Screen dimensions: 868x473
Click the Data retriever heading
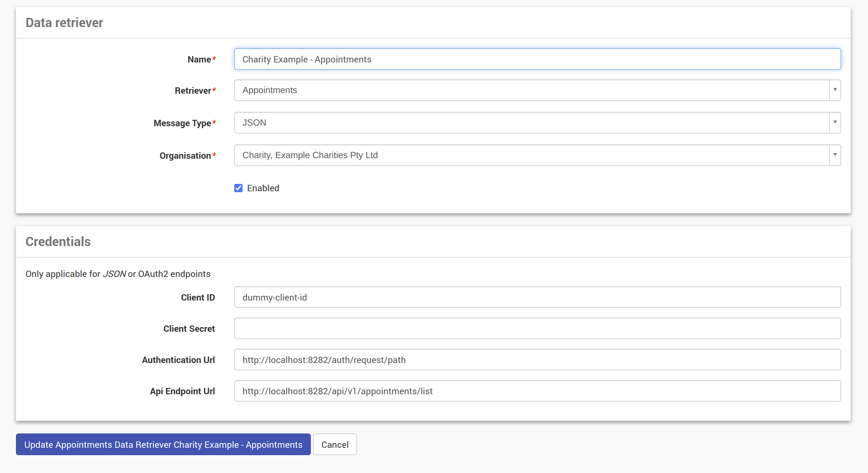[x=64, y=23]
